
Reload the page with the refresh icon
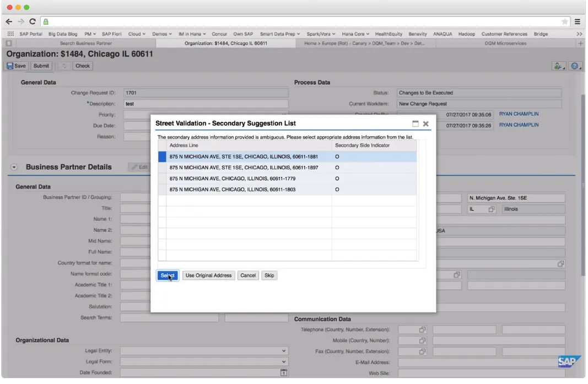point(32,21)
